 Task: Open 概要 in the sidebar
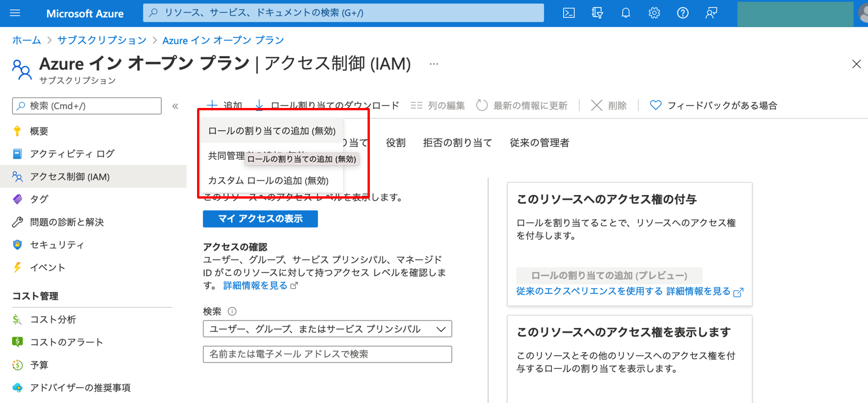(39, 132)
